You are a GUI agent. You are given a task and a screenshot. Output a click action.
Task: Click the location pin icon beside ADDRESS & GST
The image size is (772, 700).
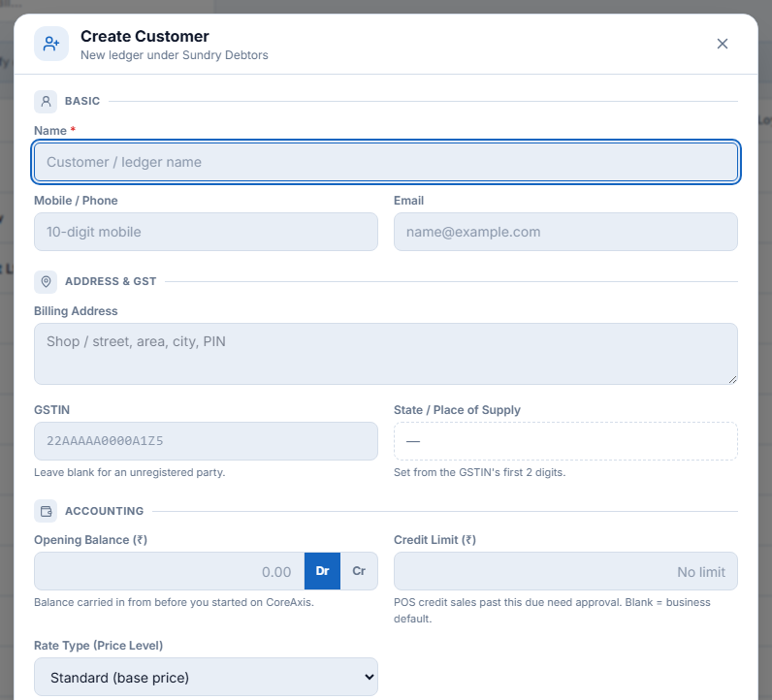[x=46, y=281]
